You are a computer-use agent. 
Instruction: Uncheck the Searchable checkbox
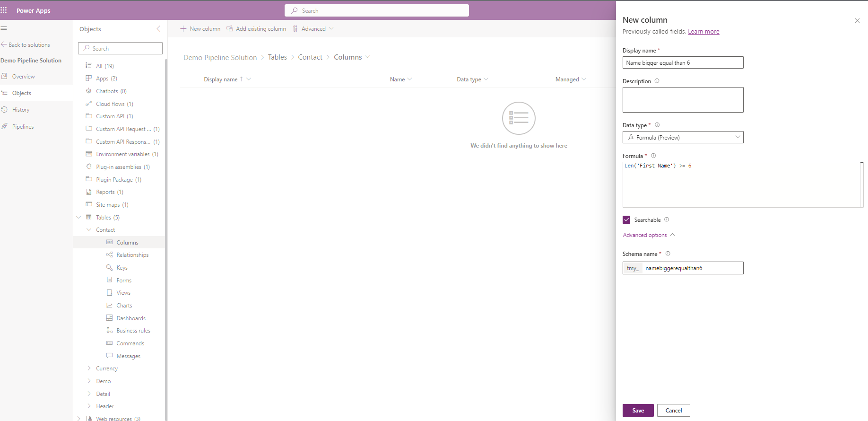(x=626, y=219)
